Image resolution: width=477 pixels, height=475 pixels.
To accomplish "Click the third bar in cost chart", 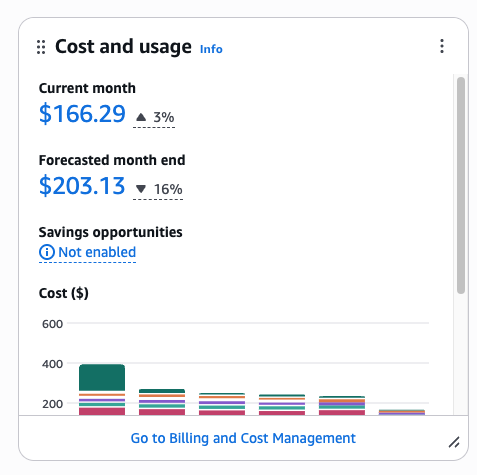I will (222, 404).
